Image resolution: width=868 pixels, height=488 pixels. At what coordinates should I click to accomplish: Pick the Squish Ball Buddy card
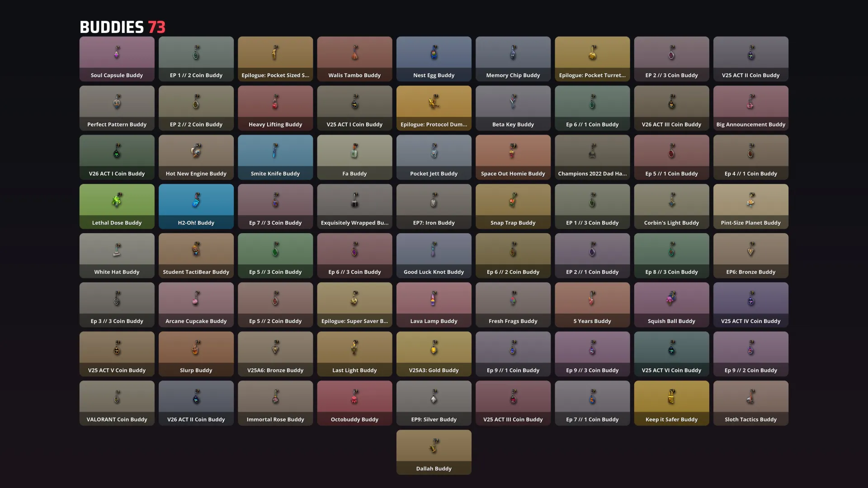coord(671,305)
